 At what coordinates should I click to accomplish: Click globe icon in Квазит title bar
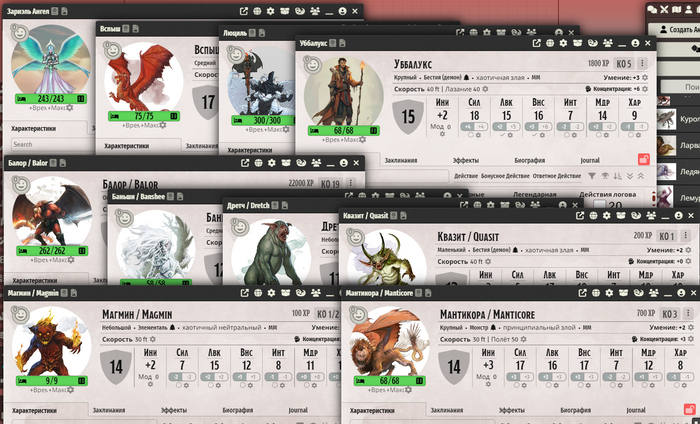[x=593, y=216]
